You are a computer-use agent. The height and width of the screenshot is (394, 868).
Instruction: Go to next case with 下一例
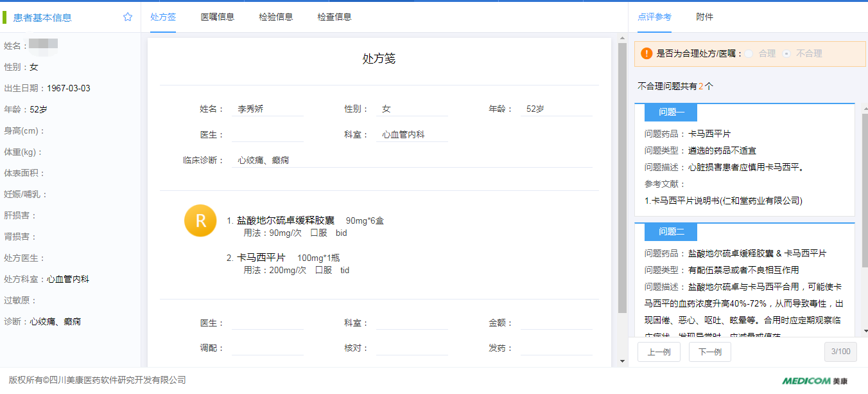point(710,352)
